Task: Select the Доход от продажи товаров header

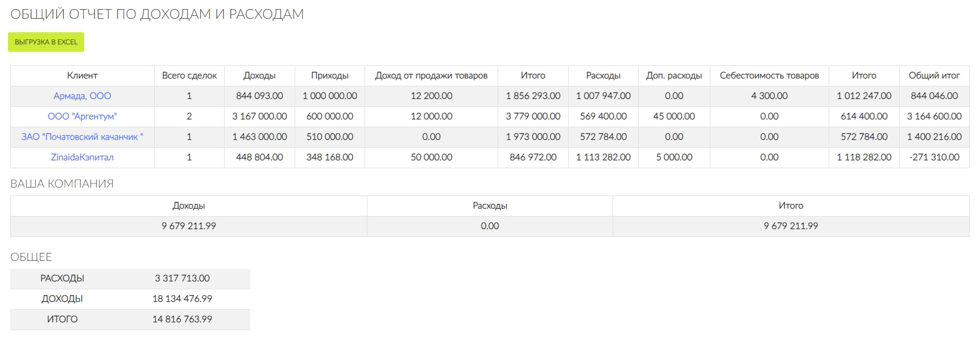Action: pyautogui.click(x=432, y=76)
